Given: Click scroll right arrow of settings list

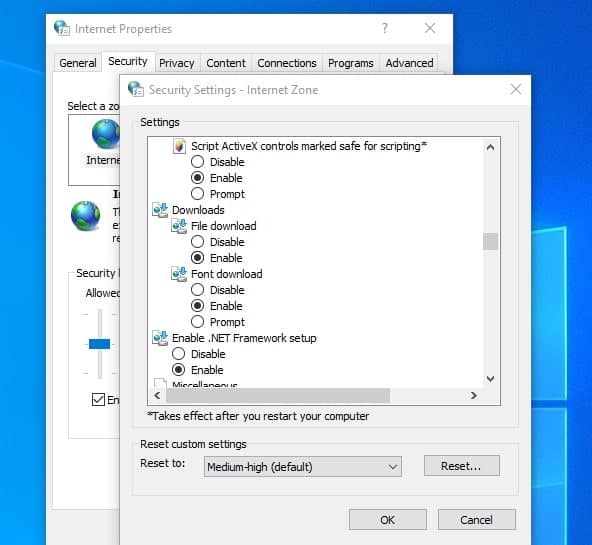Looking at the screenshot, I should tap(473, 396).
